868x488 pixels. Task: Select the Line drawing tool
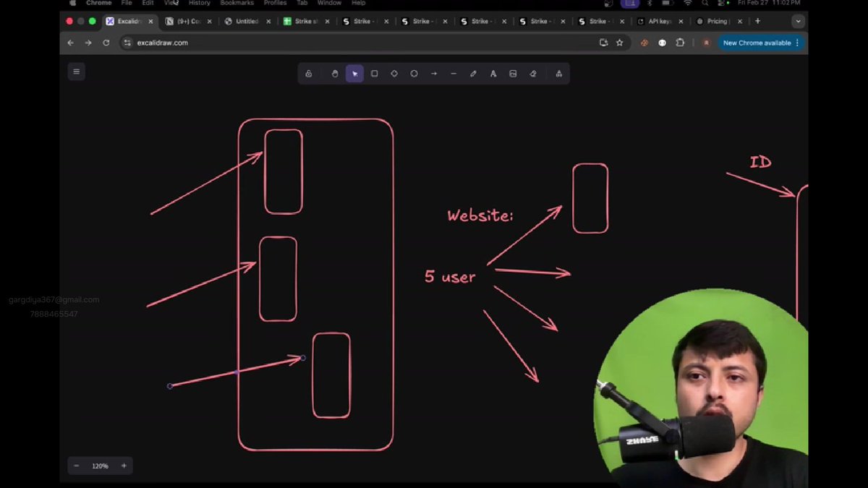[x=454, y=74]
